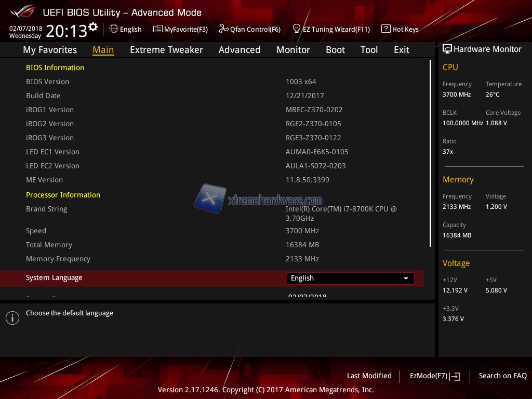This screenshot has width=532, height=399.
Task: Switch to My Favorites tab
Action: (50, 50)
